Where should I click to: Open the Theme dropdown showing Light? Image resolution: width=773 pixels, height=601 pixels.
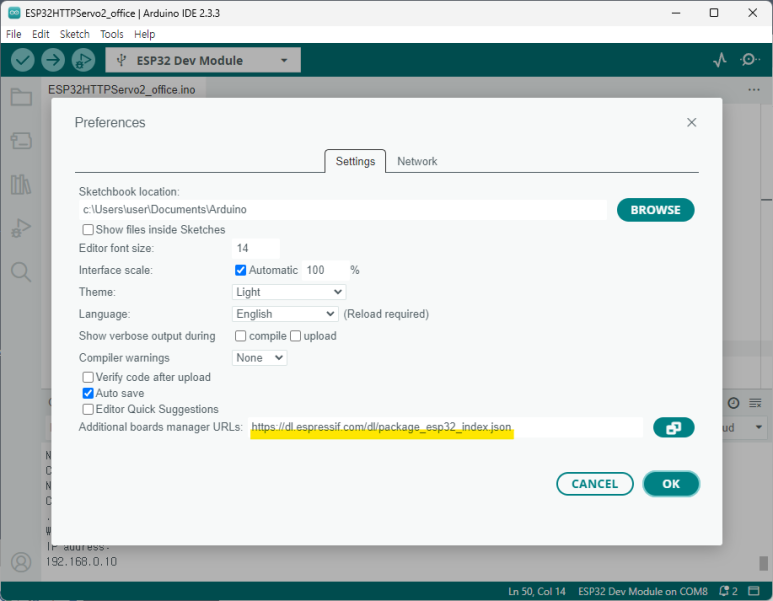[289, 292]
